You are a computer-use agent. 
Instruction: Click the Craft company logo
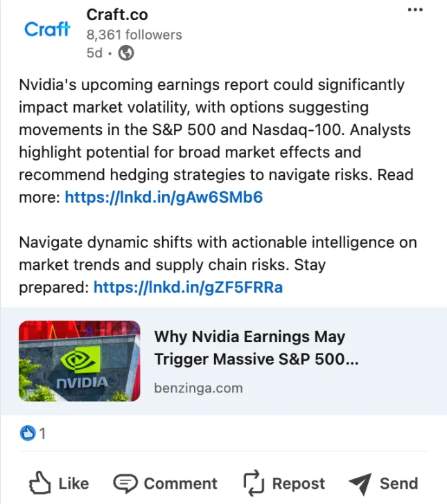[47, 29]
